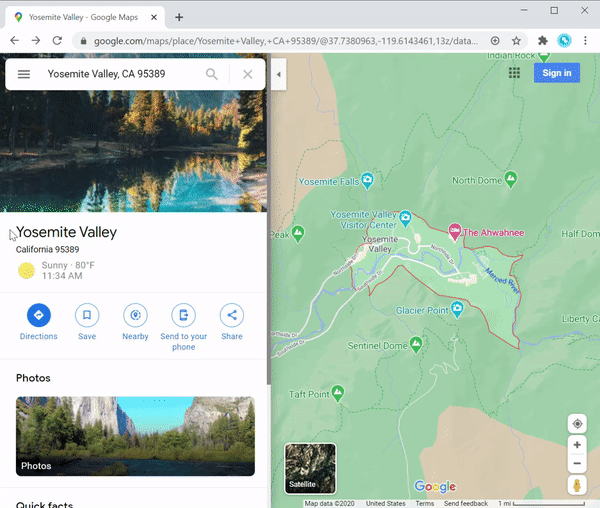Image resolution: width=600 pixels, height=508 pixels.
Task: Select the Indian Rock marker
Action: pyautogui.click(x=544, y=57)
